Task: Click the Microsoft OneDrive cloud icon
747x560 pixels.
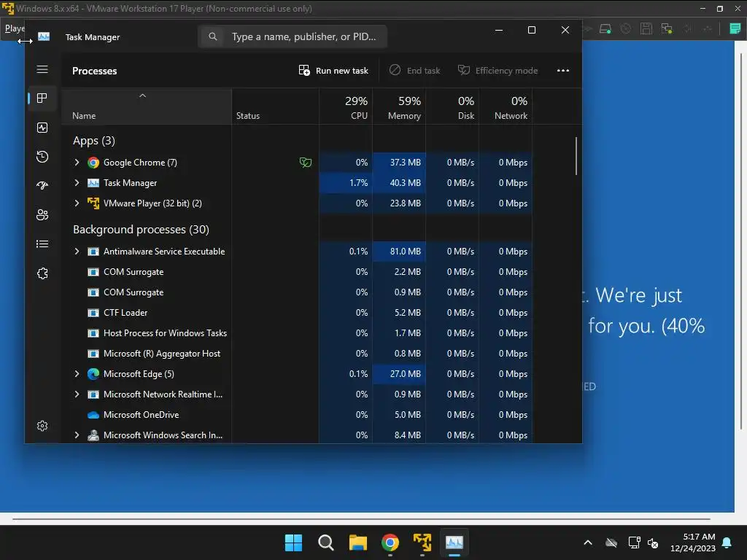Action: click(93, 415)
